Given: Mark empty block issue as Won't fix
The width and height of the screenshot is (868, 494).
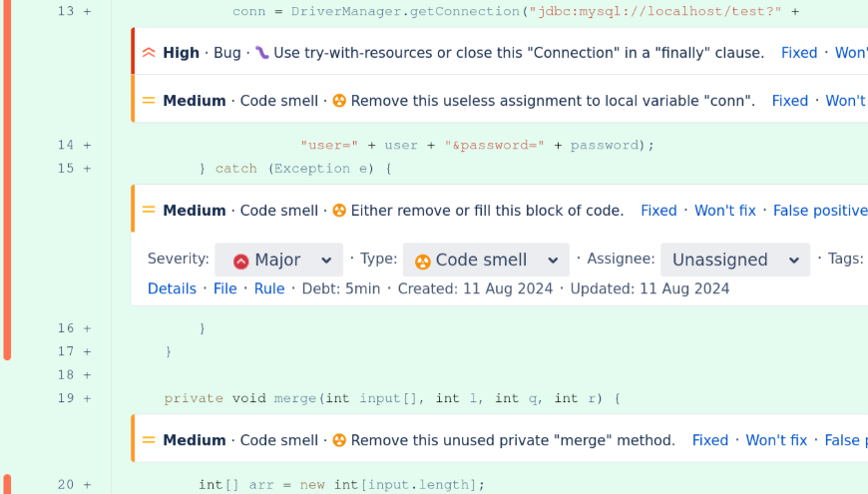Looking at the screenshot, I should coord(724,211).
